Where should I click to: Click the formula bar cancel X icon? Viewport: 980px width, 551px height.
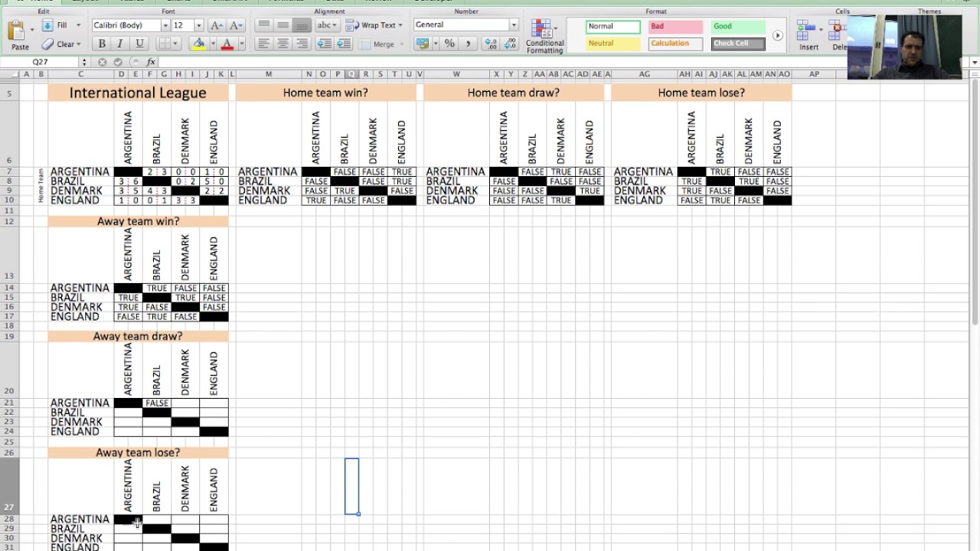[x=103, y=62]
